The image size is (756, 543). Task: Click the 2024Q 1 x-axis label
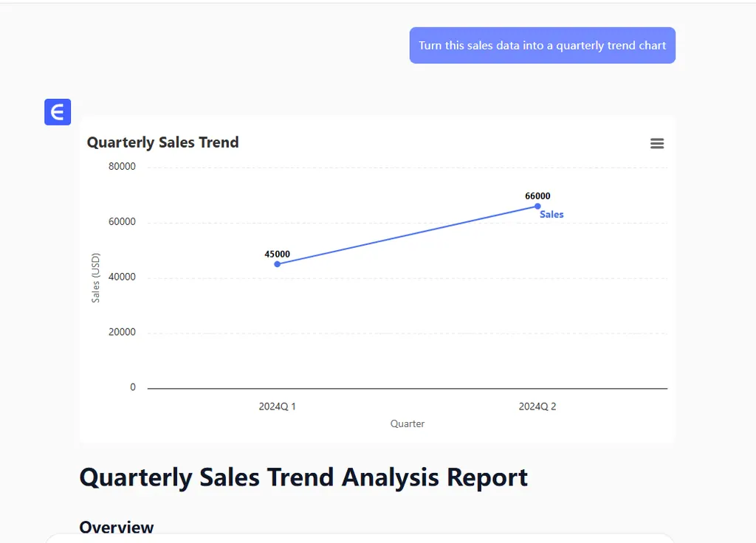278,407
